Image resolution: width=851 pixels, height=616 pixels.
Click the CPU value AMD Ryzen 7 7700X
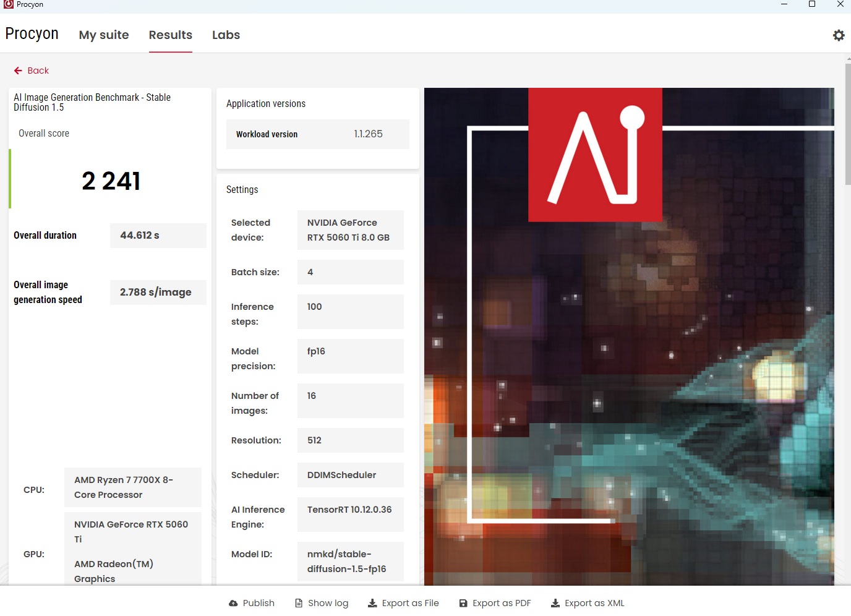tap(133, 487)
